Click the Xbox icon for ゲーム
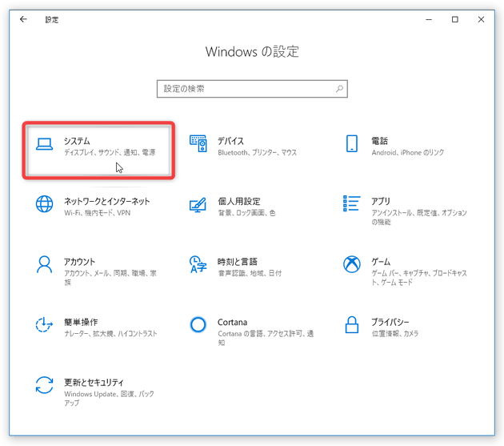This screenshot has width=504, height=446. [x=352, y=264]
